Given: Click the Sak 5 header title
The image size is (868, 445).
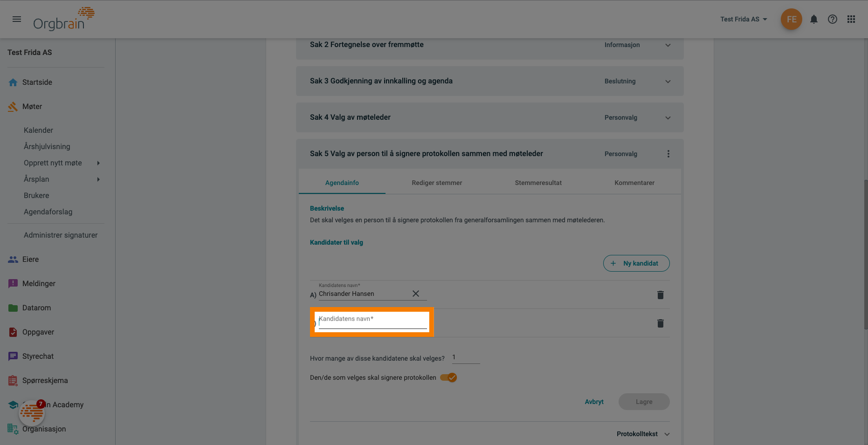Looking at the screenshot, I should [427, 154].
